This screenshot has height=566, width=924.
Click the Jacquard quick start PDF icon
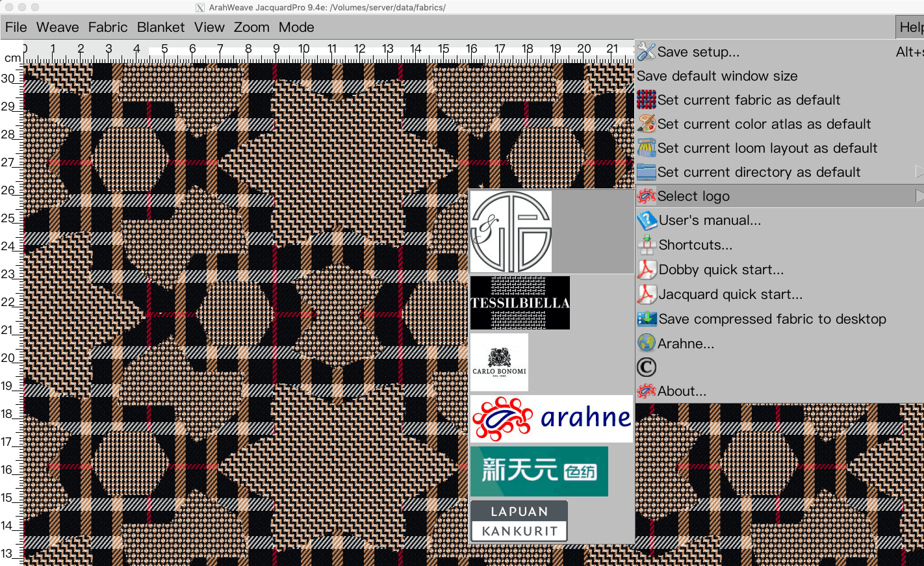click(647, 294)
